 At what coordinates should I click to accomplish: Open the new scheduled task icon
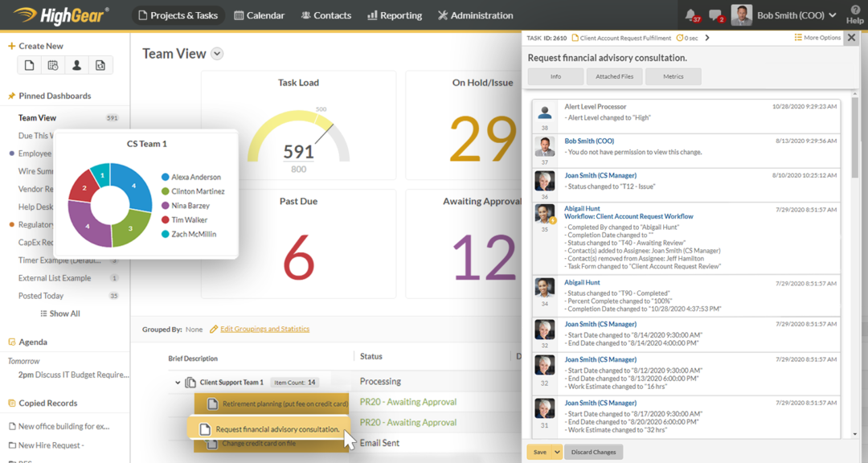coord(54,64)
